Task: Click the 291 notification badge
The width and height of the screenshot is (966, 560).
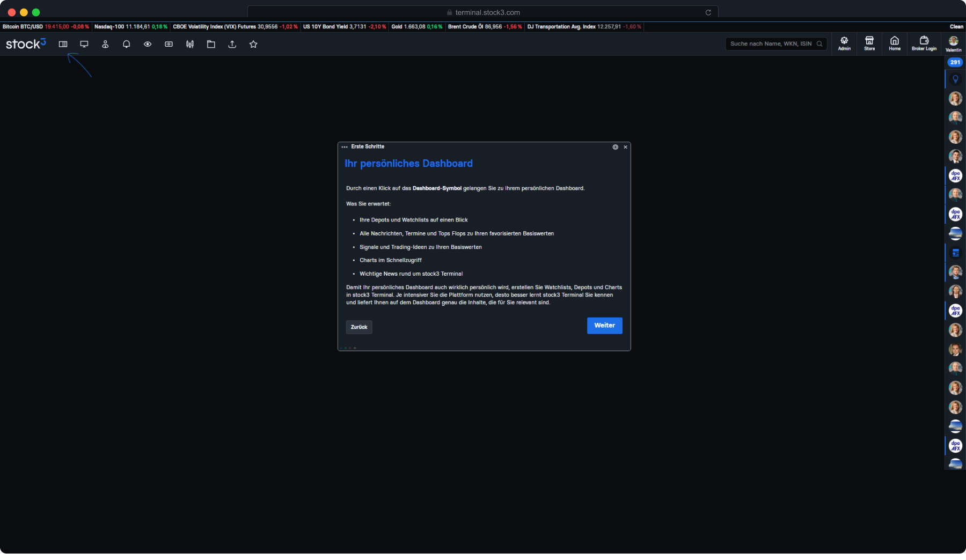Action: (955, 62)
